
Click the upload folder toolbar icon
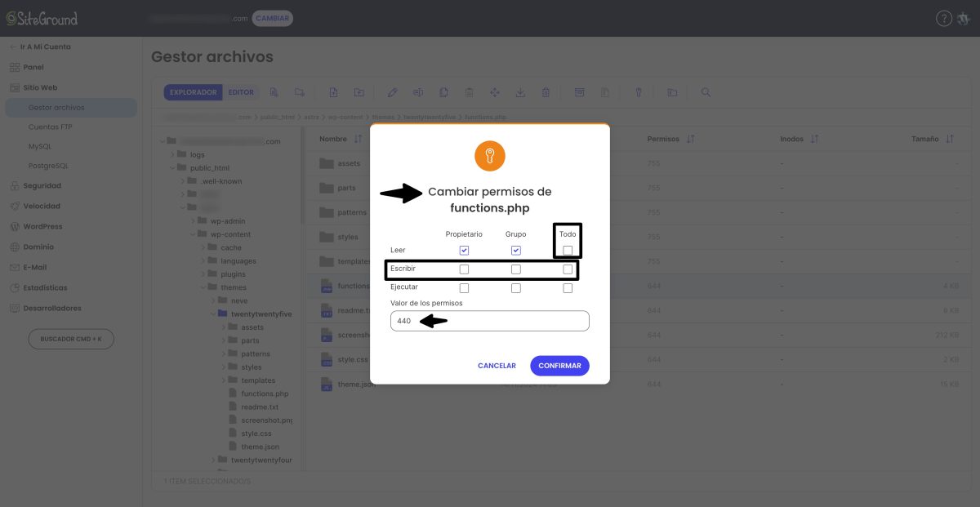(x=359, y=92)
